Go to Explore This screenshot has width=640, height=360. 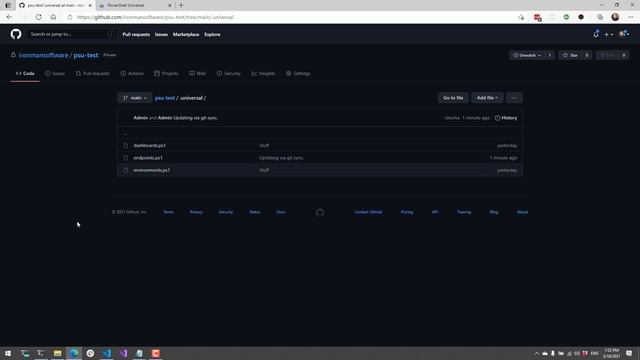coord(212,35)
